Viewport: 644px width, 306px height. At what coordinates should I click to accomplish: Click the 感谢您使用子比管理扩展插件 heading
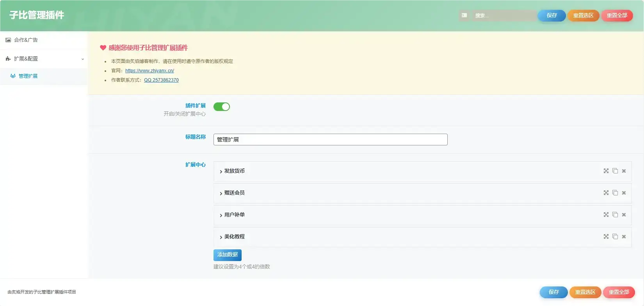point(148,48)
